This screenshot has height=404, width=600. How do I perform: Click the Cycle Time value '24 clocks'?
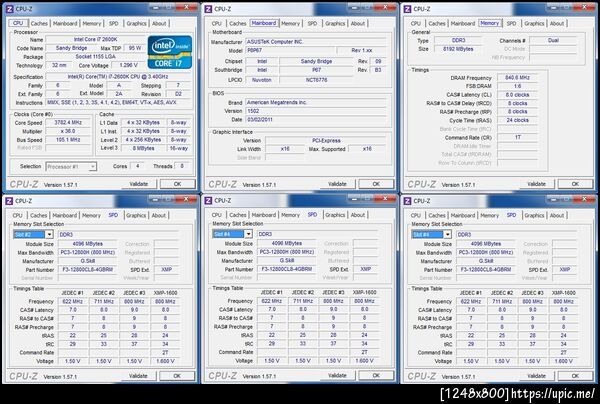click(x=517, y=120)
